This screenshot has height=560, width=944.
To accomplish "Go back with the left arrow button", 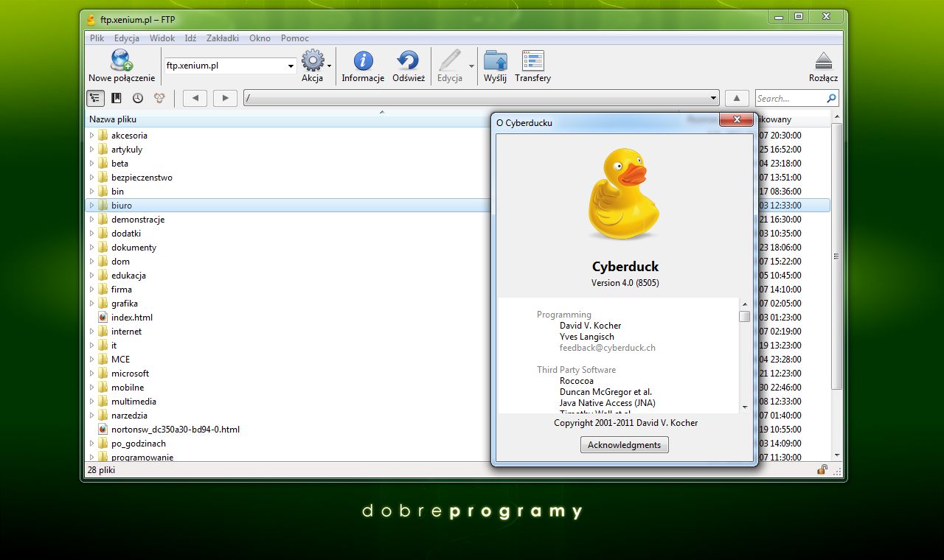I will point(195,98).
